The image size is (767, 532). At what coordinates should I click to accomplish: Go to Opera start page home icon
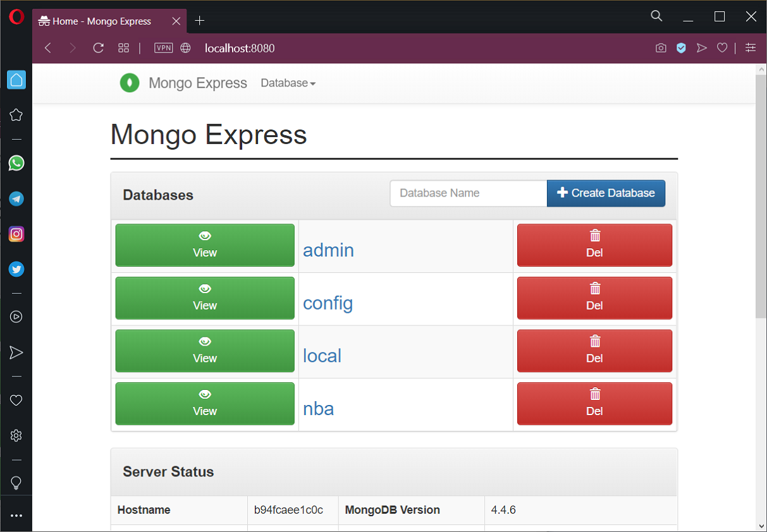click(16, 80)
